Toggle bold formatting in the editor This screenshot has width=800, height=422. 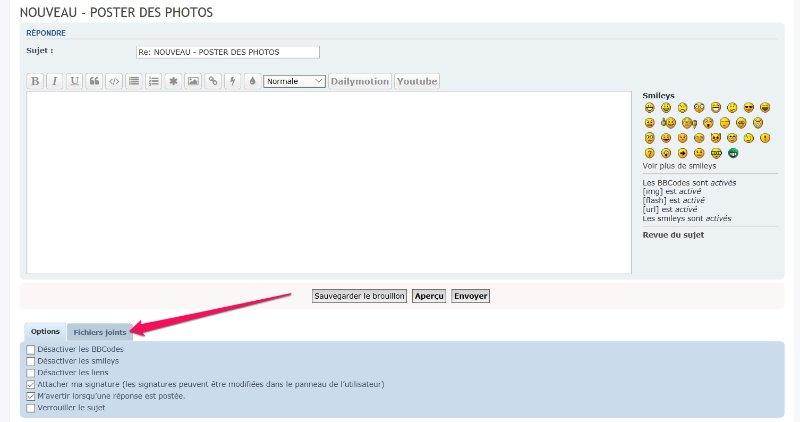[35, 81]
